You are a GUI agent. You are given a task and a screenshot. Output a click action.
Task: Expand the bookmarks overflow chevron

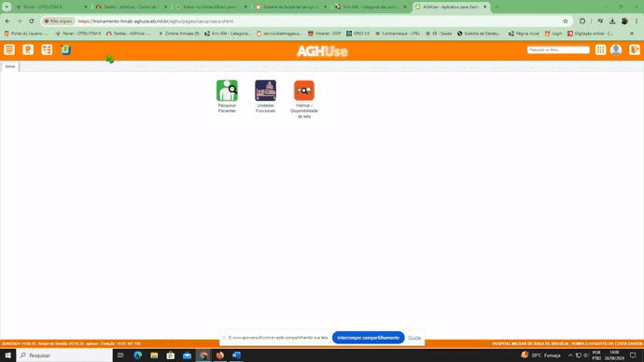632,34
